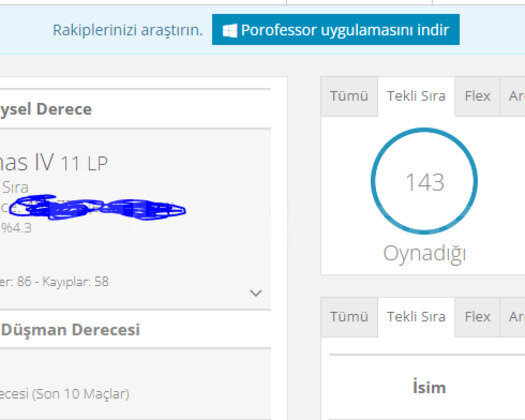Open the Tümü tab above games played
Viewport: 525px width, 420px height.
[x=349, y=96]
